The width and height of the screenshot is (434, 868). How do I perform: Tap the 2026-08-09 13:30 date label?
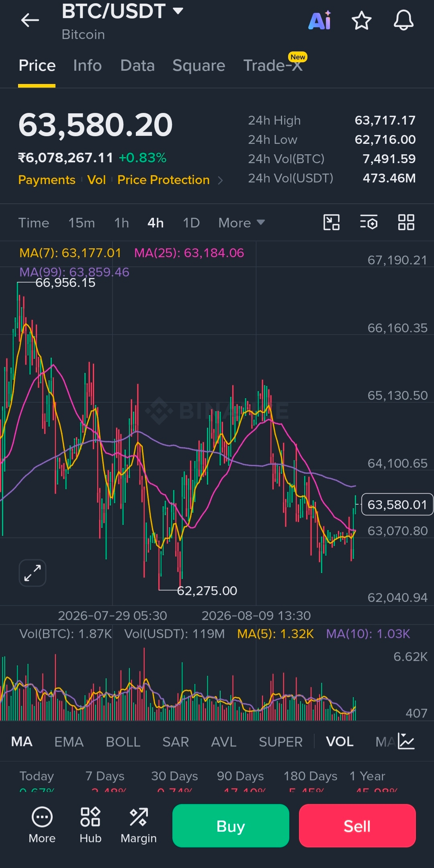(256, 616)
